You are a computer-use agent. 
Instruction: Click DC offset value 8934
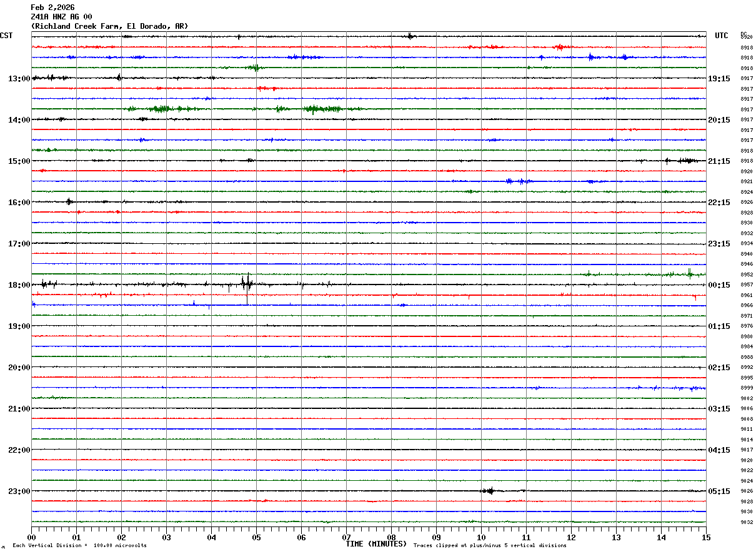[747, 244]
